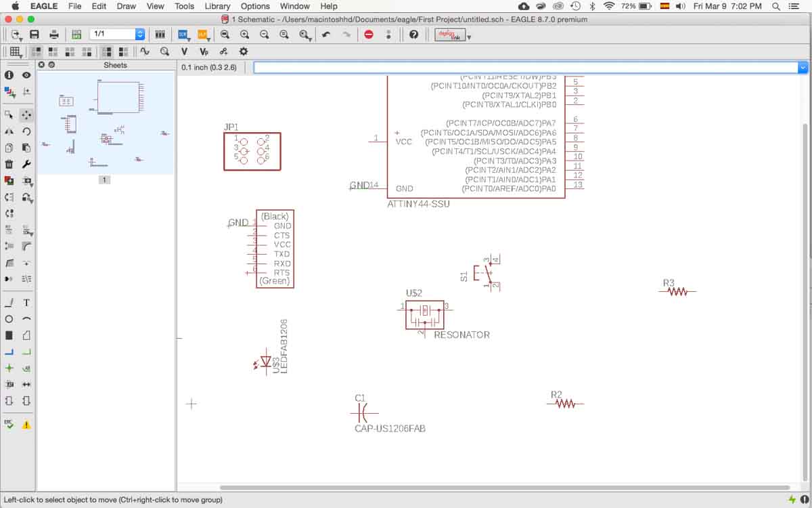Select the Rectangle drawing tool
The height and width of the screenshot is (508, 812).
(x=9, y=335)
